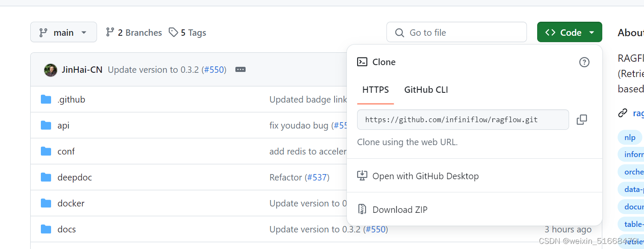Screen dimensions: 644x249
Task: Open the docker folder
Action: (x=71, y=203)
